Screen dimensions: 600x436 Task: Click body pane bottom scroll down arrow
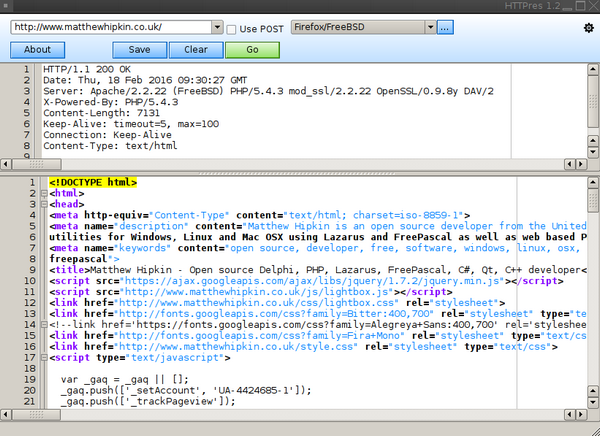coord(593,403)
